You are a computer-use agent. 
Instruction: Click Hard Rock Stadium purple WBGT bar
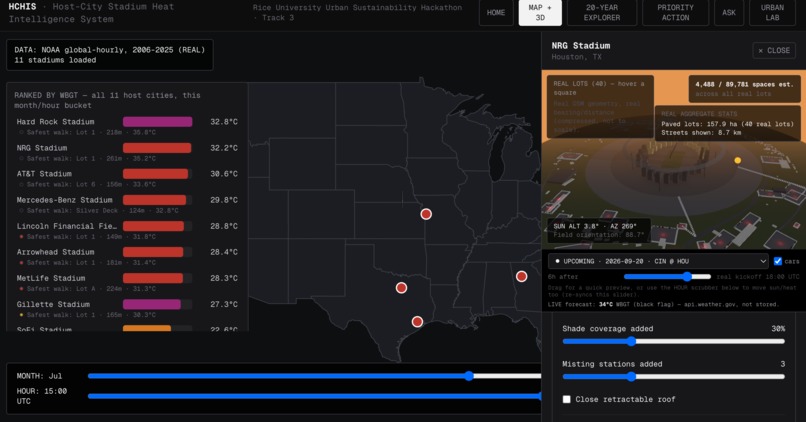tap(157, 122)
